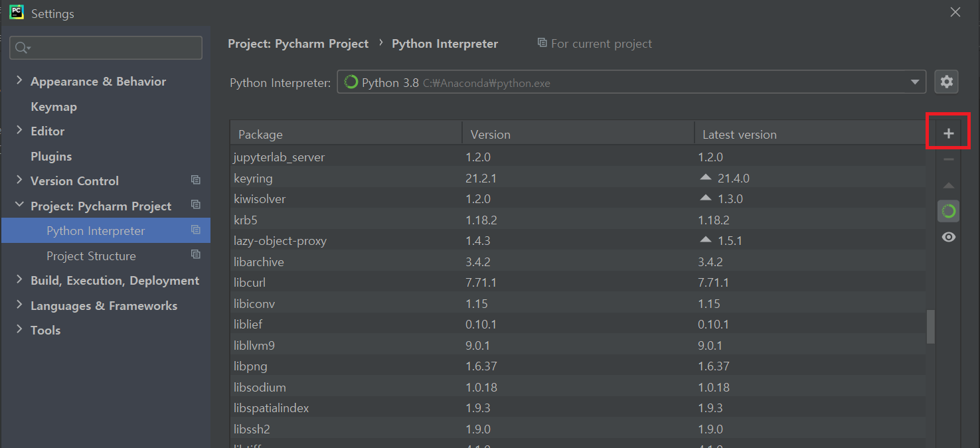This screenshot has height=448, width=980.
Task: Click the upgrade package arrow icon
Action: (x=948, y=186)
